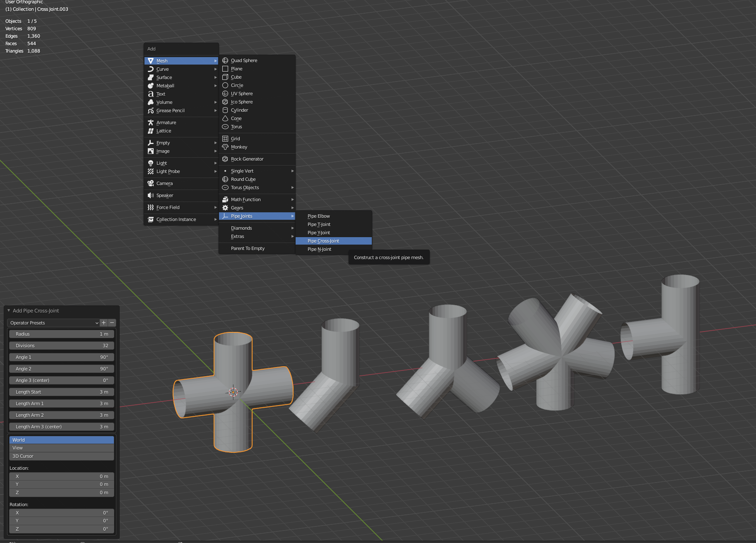
Task: Click the Location X field
Action: pos(62,476)
